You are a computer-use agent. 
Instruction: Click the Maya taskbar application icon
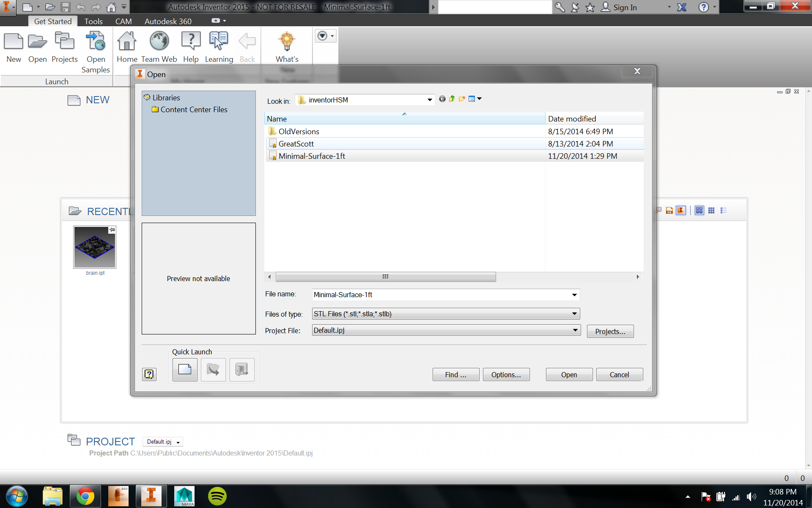(x=184, y=496)
